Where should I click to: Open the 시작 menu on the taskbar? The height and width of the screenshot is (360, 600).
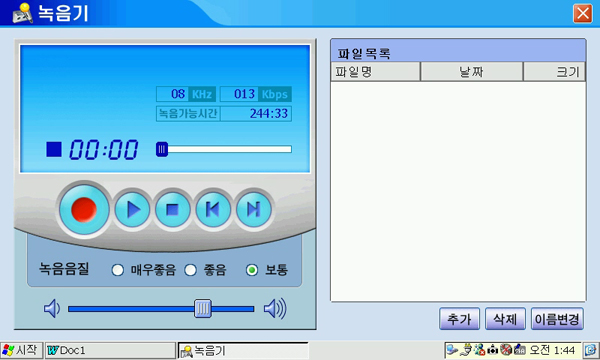tap(21, 350)
